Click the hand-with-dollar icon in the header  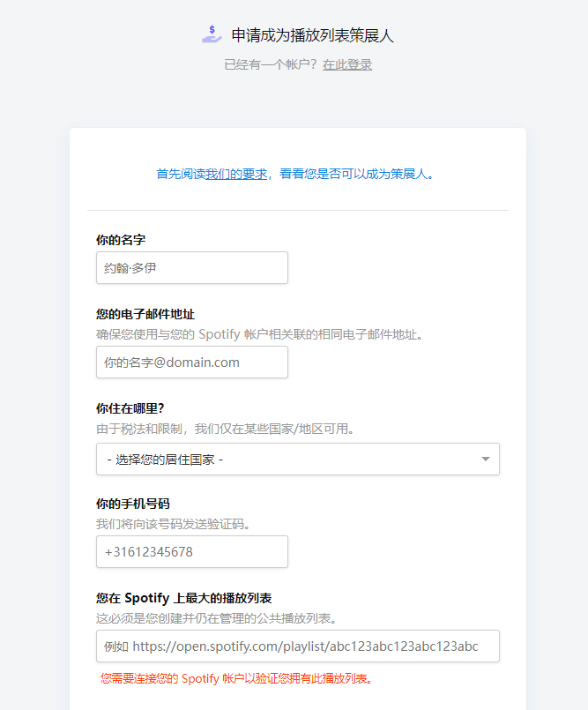click(212, 35)
